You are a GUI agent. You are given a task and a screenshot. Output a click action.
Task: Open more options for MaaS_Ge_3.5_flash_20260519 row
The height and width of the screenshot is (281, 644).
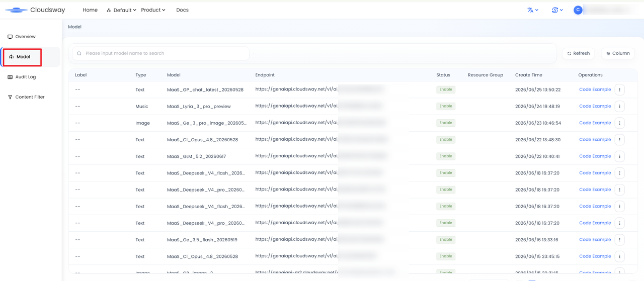click(619, 240)
